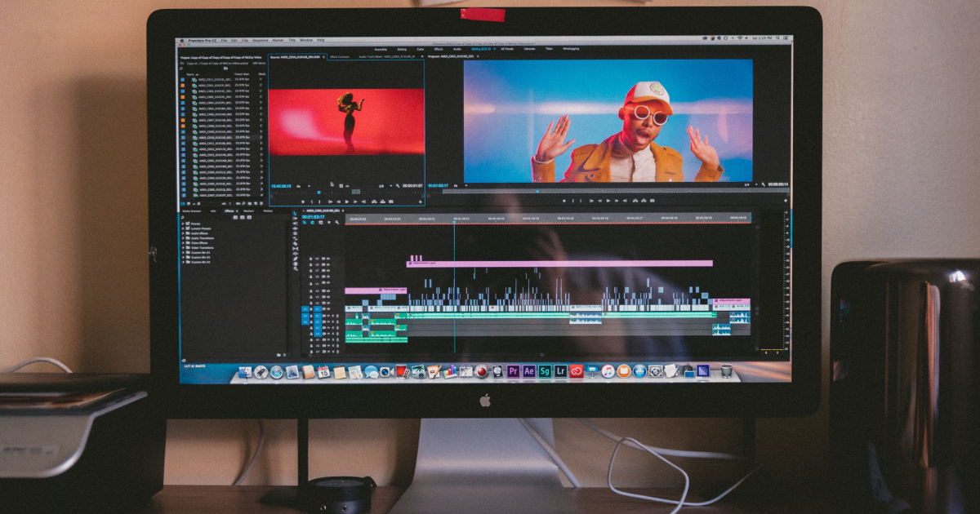980x514 pixels.
Task: Expand the Video Transitions folder
Action: [183, 248]
